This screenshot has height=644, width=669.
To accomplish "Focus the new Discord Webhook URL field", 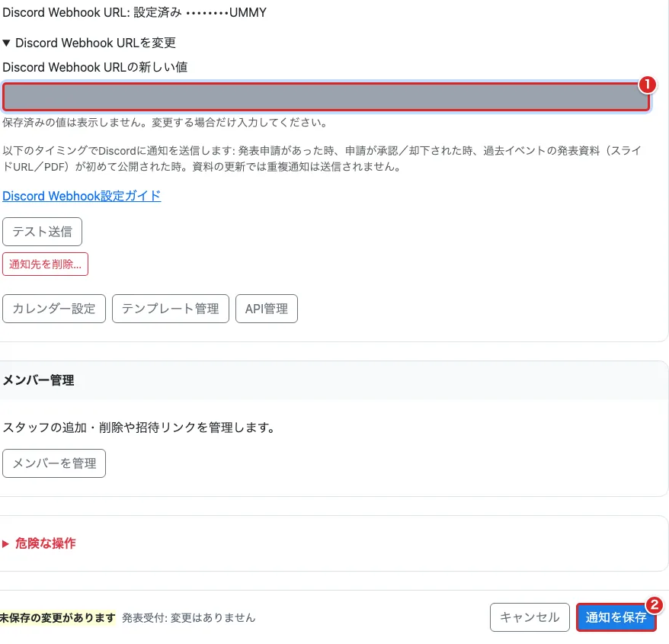I will 326,97.
